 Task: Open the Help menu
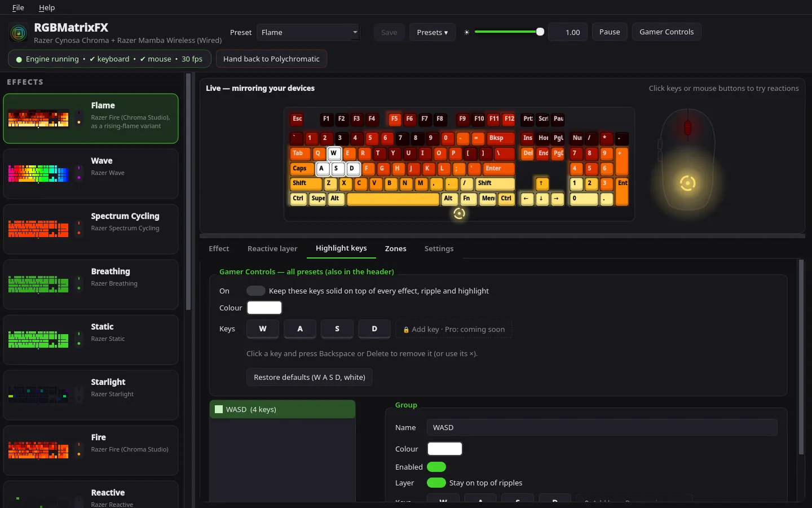point(47,7)
